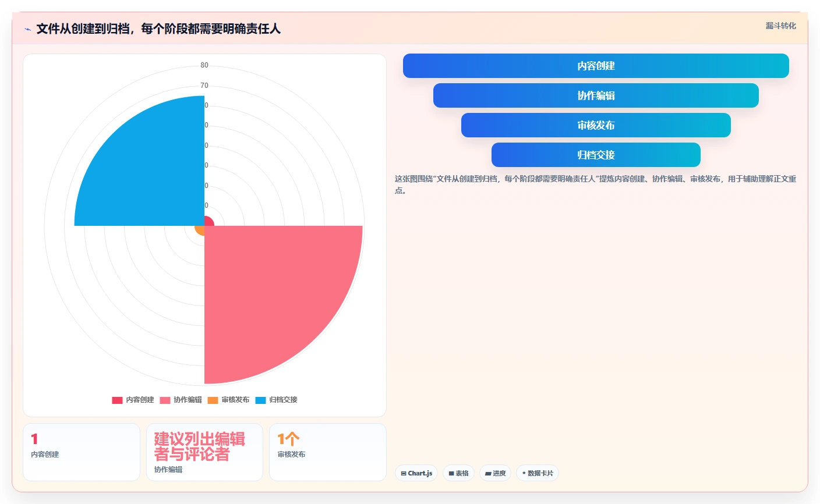This screenshot has height=504, width=820.
Task: Click the small red 内容创建 chart segment
Action: tap(209, 221)
